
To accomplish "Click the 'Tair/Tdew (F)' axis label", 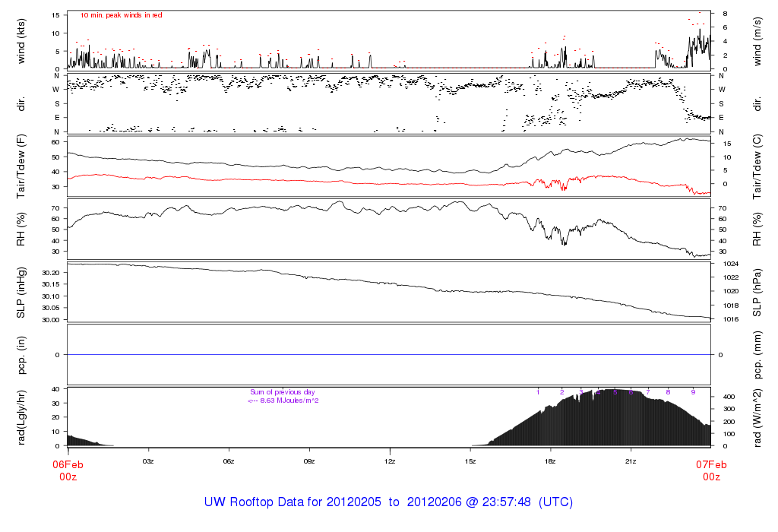I will pyautogui.click(x=21, y=166).
